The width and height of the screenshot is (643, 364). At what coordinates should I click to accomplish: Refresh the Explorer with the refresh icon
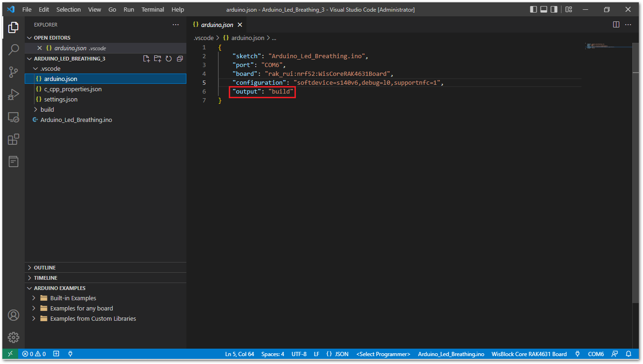pos(169,59)
